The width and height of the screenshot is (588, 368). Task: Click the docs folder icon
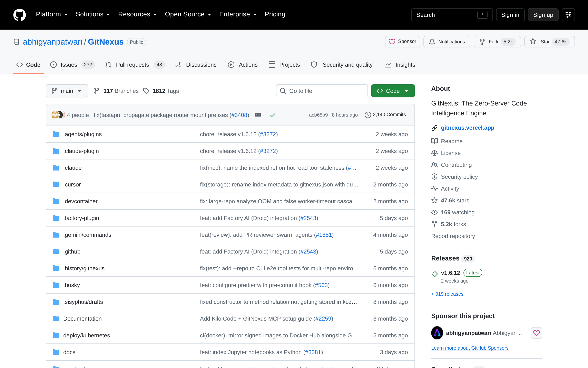coord(56,352)
